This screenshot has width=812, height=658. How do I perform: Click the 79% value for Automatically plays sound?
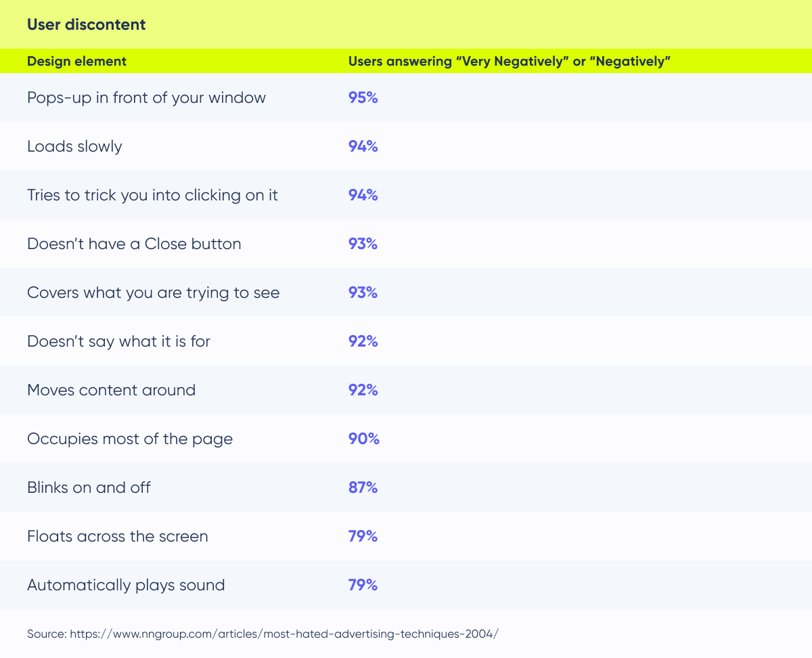363,585
